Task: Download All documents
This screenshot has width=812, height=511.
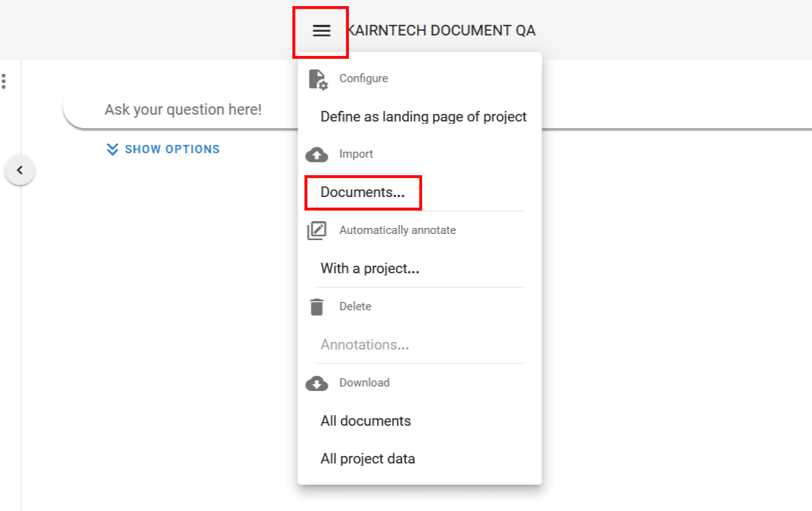Action: pyautogui.click(x=366, y=420)
